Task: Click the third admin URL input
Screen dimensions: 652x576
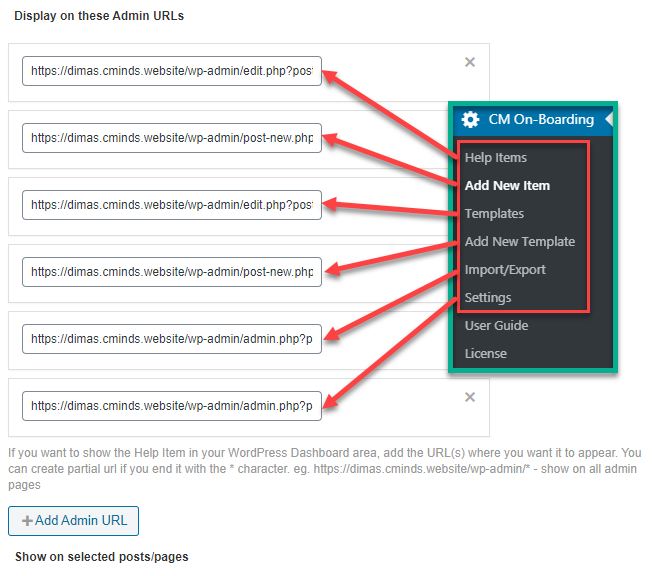Action: [x=172, y=205]
